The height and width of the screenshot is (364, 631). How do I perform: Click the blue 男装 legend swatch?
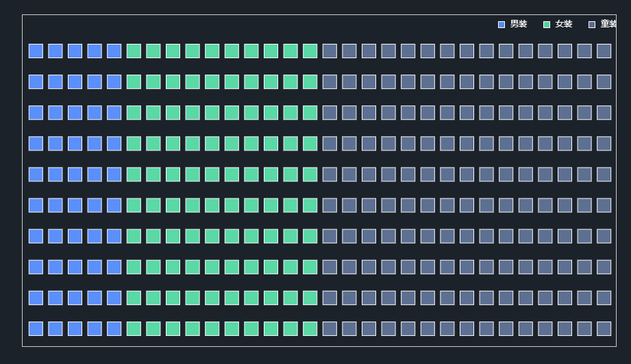coord(502,25)
